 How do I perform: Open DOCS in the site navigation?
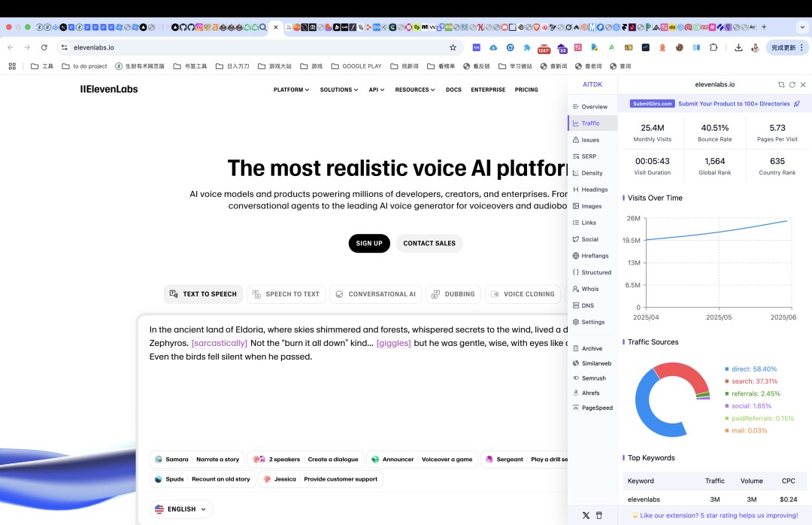(x=453, y=90)
